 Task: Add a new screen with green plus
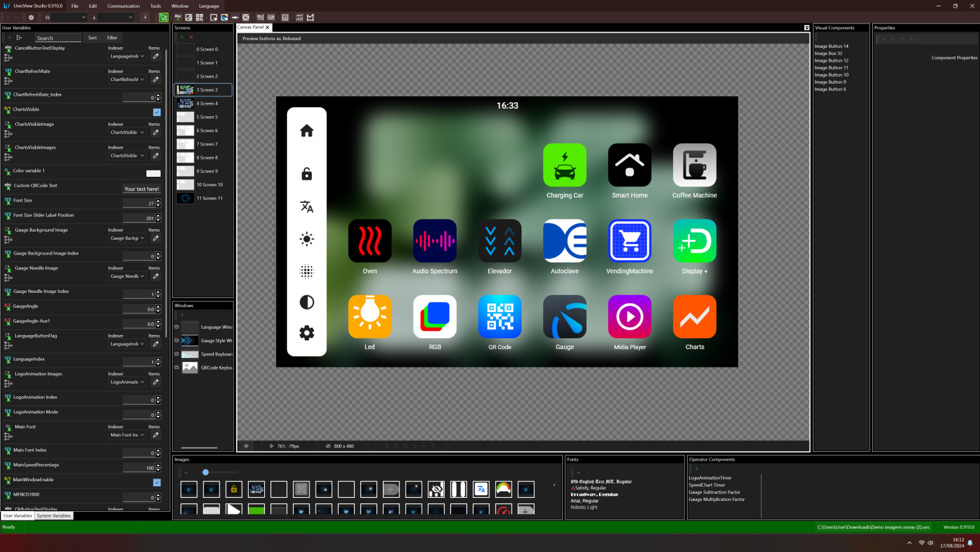click(182, 37)
